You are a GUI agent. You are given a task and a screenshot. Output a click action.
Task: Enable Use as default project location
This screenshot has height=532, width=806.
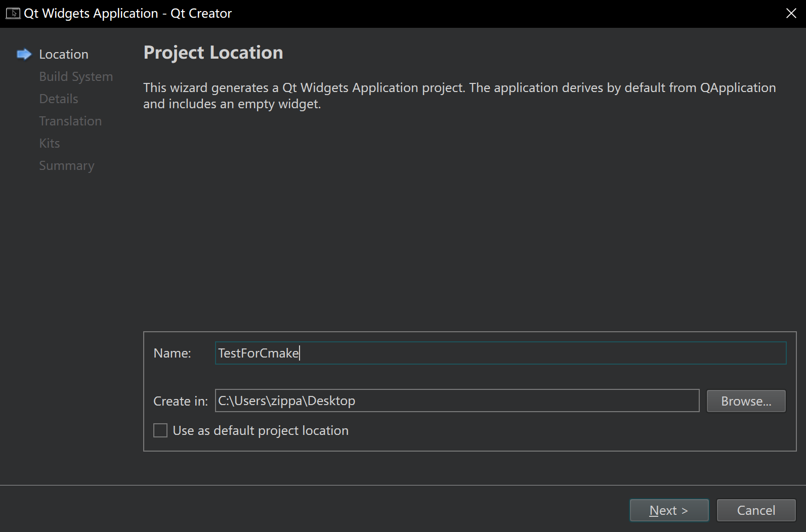(x=160, y=430)
